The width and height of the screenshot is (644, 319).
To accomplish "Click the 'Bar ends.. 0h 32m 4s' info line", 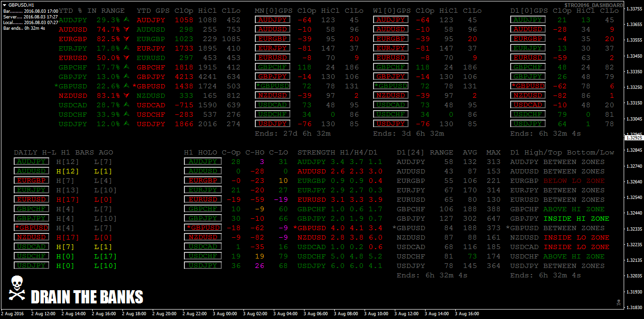I will [24, 28].
